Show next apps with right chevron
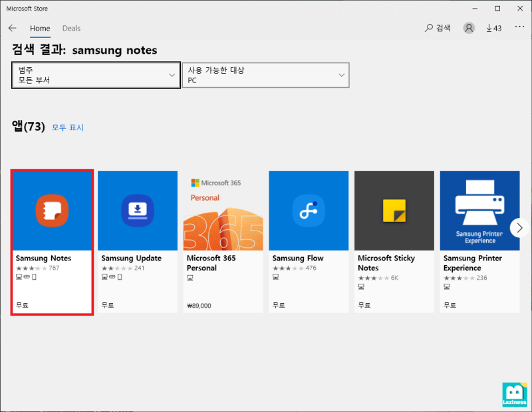532x412 pixels. (519, 228)
